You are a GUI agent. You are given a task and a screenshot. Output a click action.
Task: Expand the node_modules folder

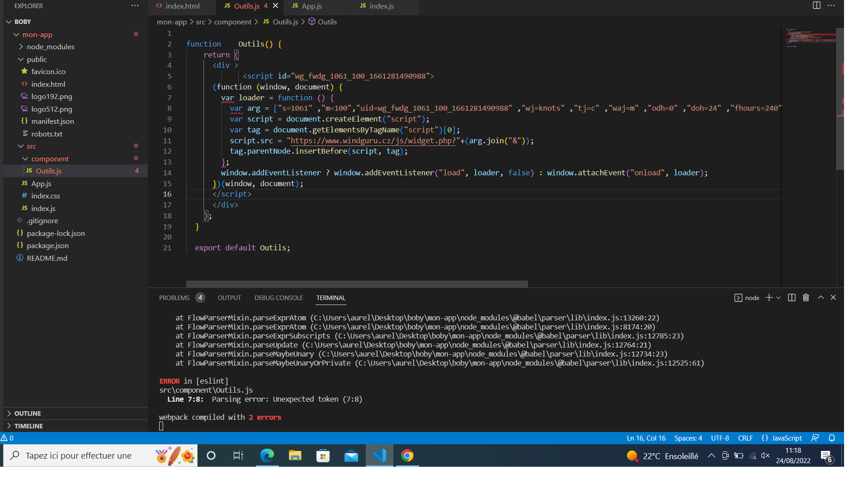(50, 47)
